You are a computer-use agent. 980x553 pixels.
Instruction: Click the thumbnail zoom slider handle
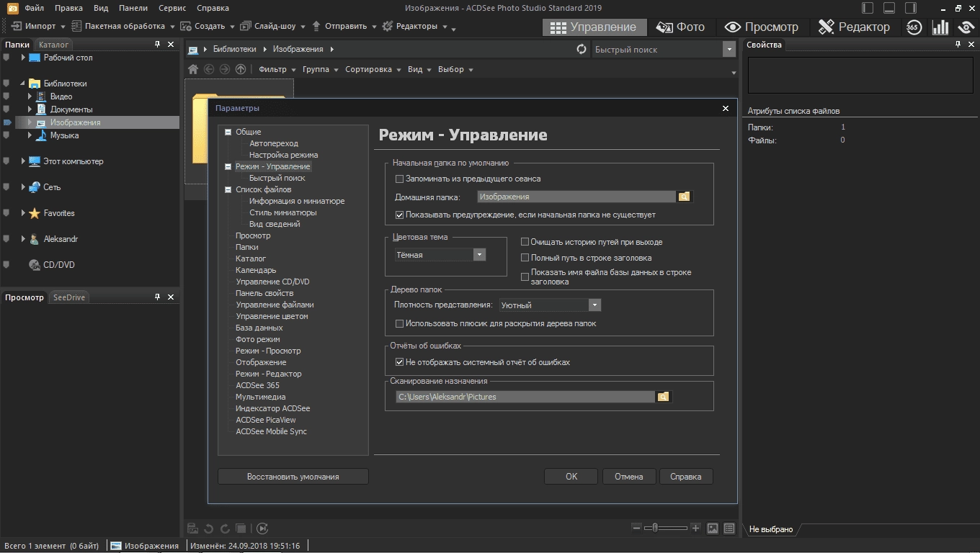[x=655, y=528]
